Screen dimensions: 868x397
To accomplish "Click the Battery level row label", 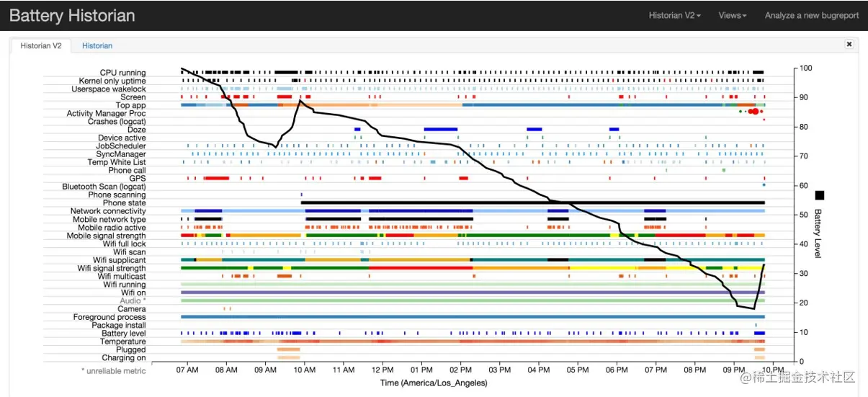I will coord(124,334).
